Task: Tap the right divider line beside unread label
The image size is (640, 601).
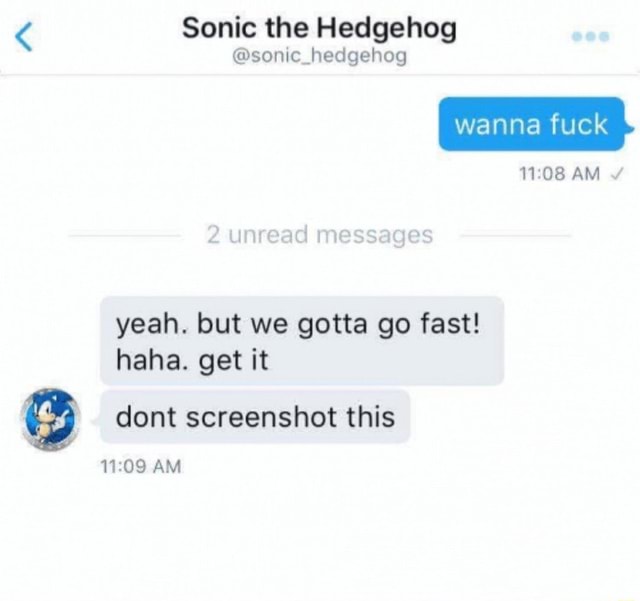Action: (x=516, y=236)
